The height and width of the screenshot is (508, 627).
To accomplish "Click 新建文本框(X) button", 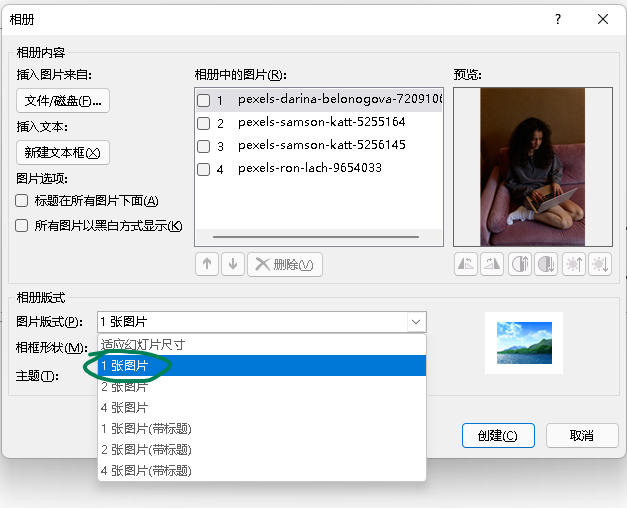I will (x=63, y=152).
